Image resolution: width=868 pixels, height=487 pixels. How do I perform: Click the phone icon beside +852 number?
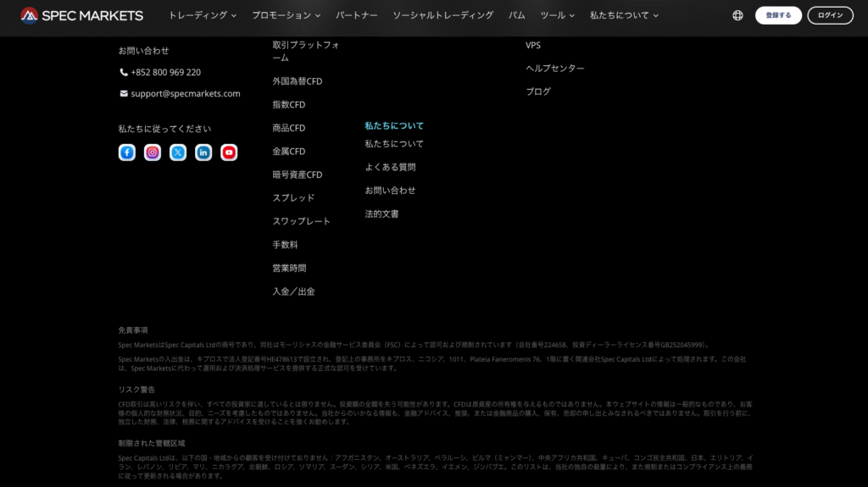(x=124, y=73)
